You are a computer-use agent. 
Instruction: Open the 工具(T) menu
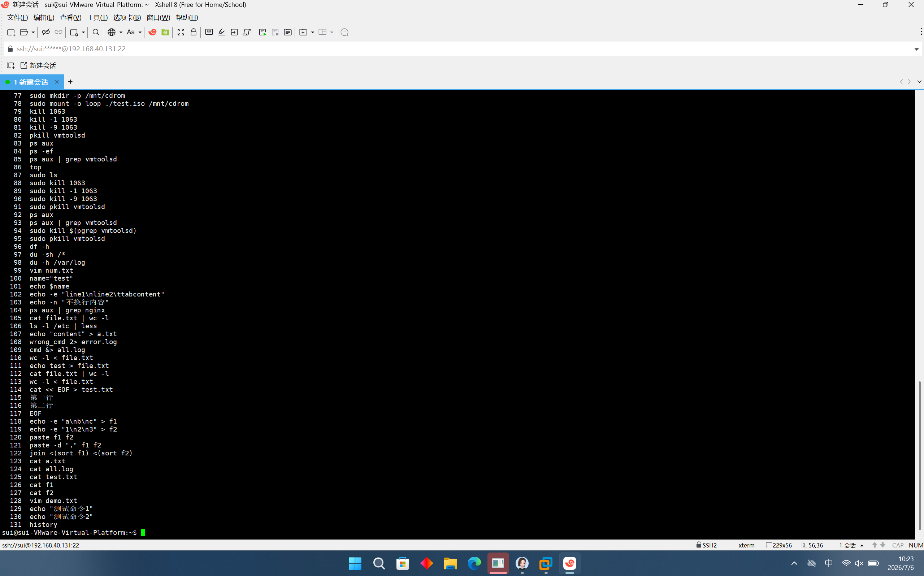(97, 18)
